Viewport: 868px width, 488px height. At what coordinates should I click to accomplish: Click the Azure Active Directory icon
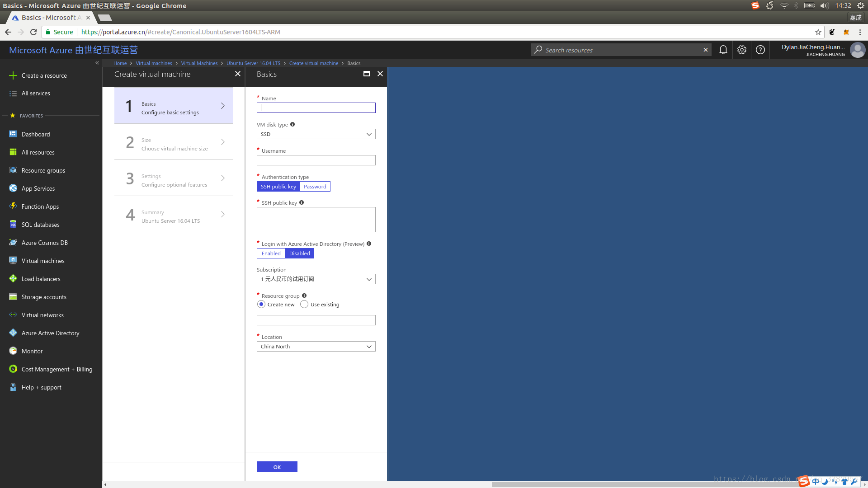[x=13, y=333]
